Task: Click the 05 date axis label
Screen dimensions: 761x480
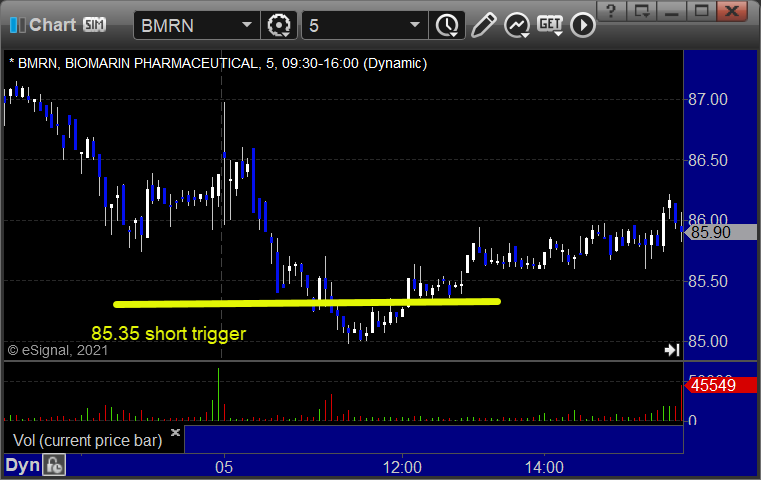Action: (224, 467)
